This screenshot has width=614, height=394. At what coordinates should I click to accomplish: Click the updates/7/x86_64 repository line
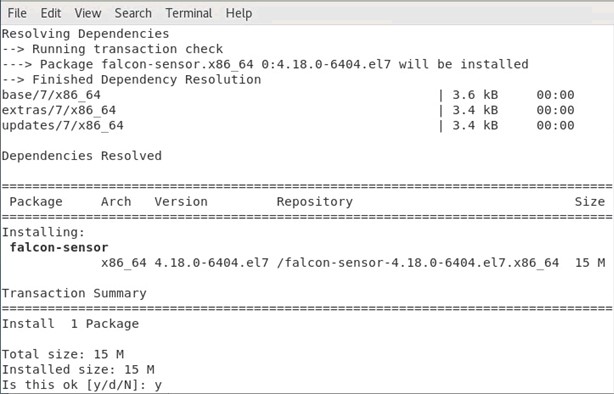(x=288, y=125)
